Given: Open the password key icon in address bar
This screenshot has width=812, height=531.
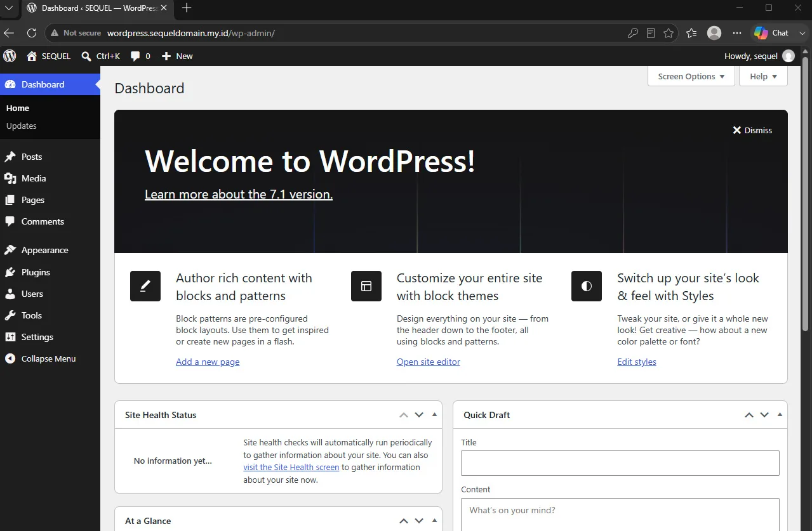Looking at the screenshot, I should tap(632, 33).
